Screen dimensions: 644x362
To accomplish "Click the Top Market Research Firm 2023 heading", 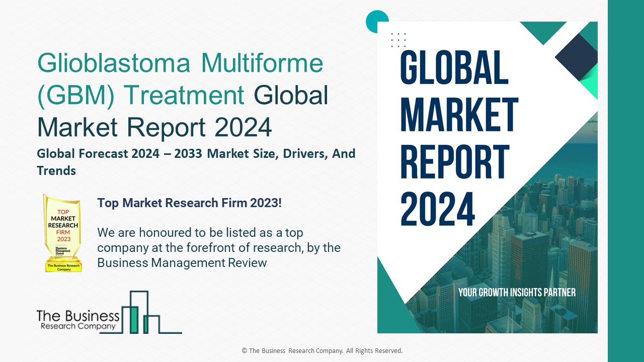I will (189, 203).
